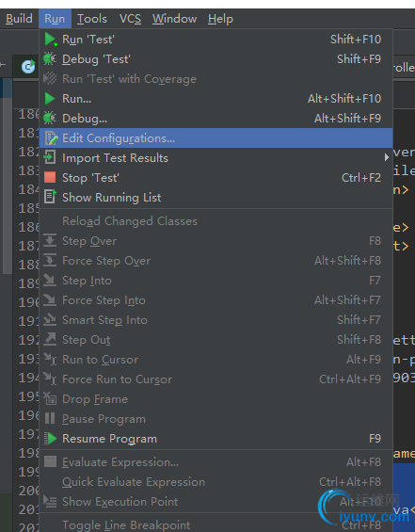Click the editor tab with the C icon
The image size is (415, 532).
pyautogui.click(x=26, y=67)
